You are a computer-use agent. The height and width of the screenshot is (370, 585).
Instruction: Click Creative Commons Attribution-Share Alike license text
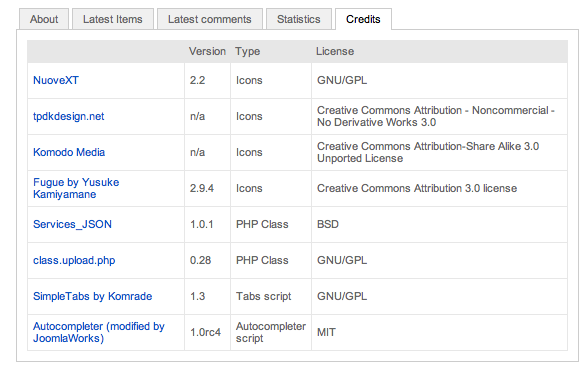pos(428,152)
